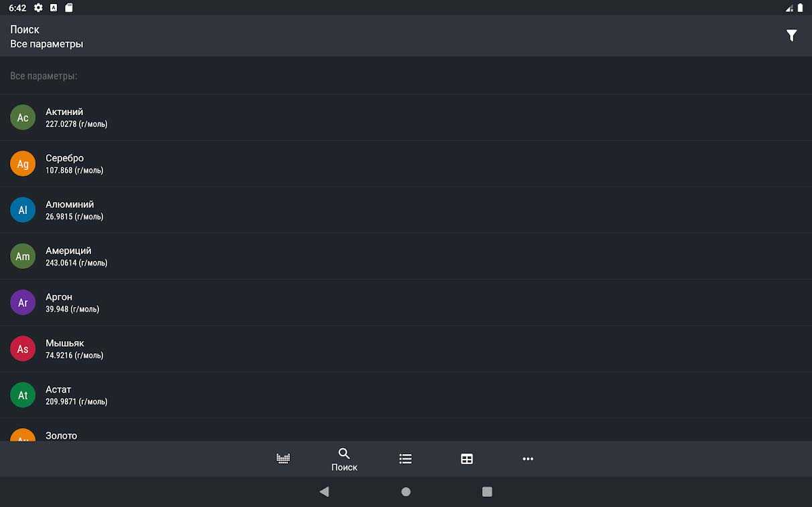Open the three-dots more menu
812x507 pixels.
(x=528, y=459)
